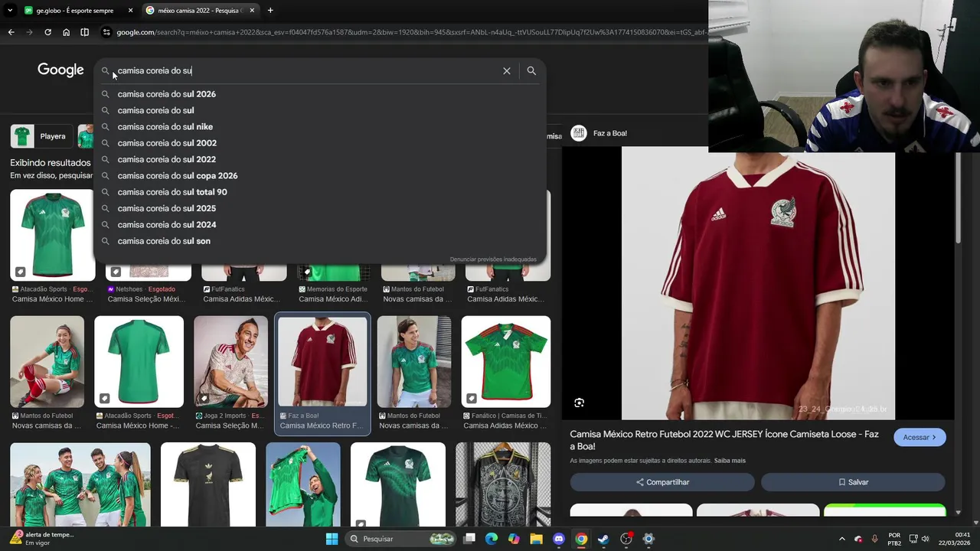Click 'Denunciar previsões inadequadas' link
This screenshot has width=980, height=551.
pyautogui.click(x=493, y=259)
